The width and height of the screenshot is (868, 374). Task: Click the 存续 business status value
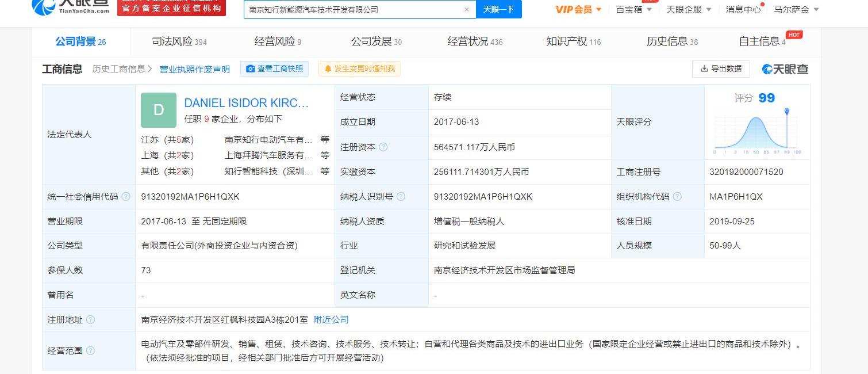click(x=443, y=97)
